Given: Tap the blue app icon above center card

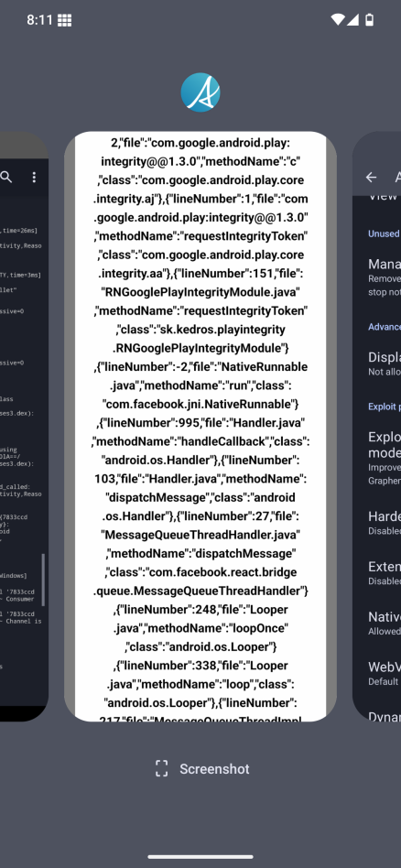Looking at the screenshot, I should (x=200, y=92).
